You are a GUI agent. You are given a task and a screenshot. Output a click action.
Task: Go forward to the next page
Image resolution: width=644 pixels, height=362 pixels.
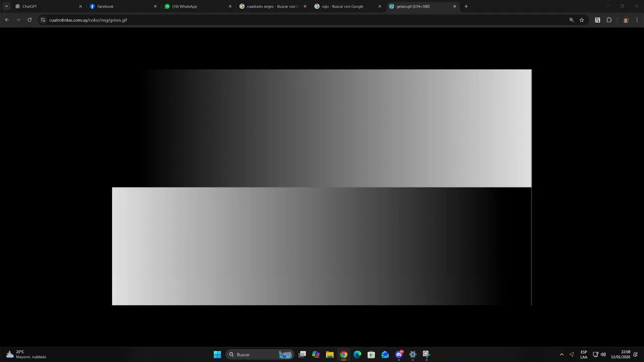click(18, 20)
